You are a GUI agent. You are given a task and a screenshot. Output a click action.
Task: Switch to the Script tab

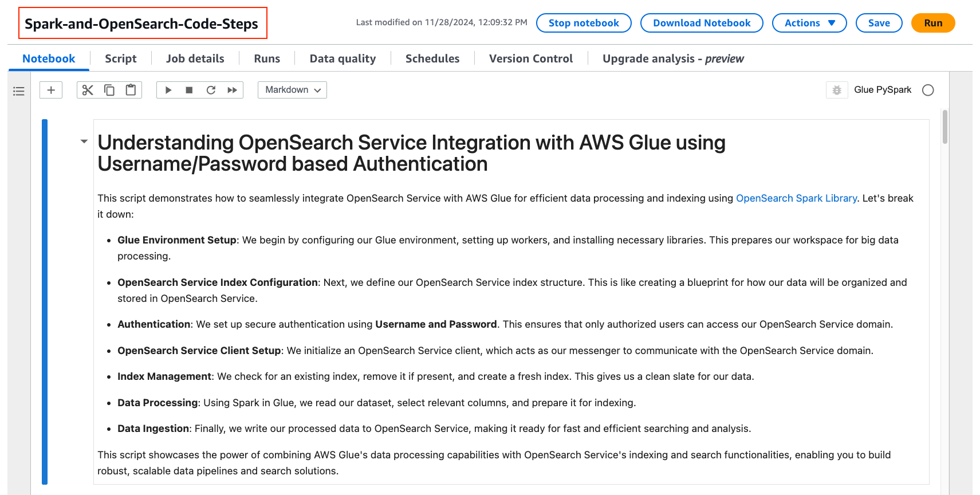[x=121, y=58]
